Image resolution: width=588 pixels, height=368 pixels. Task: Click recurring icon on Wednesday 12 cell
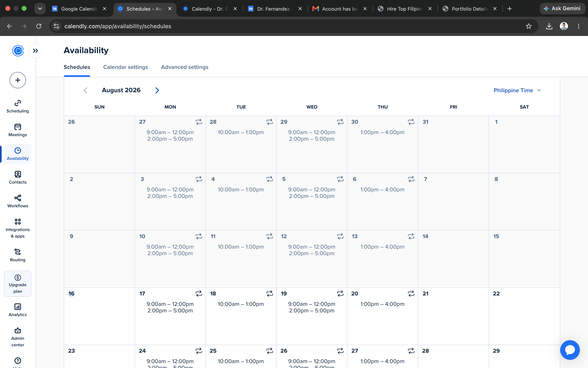click(x=340, y=236)
